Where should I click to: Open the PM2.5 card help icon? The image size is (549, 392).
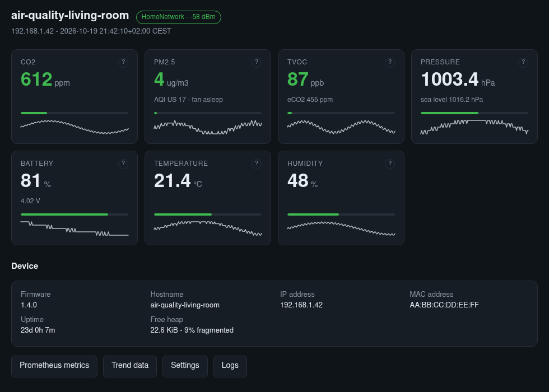[x=257, y=62]
